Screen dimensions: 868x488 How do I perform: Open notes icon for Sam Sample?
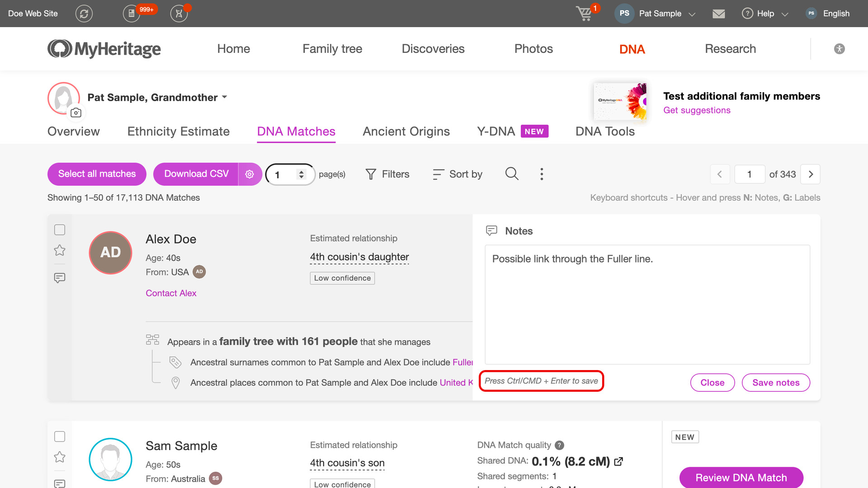point(60,483)
